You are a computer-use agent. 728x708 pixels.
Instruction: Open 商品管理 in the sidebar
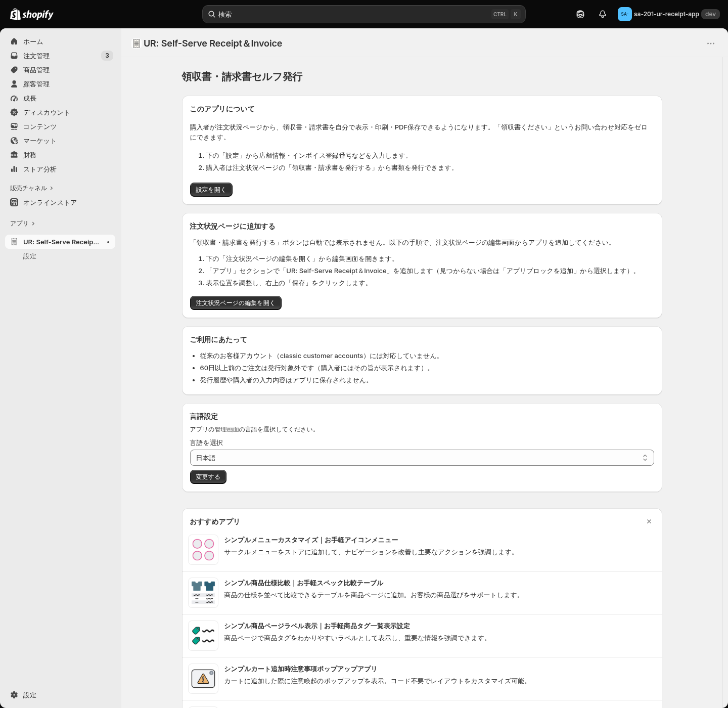click(x=61, y=70)
